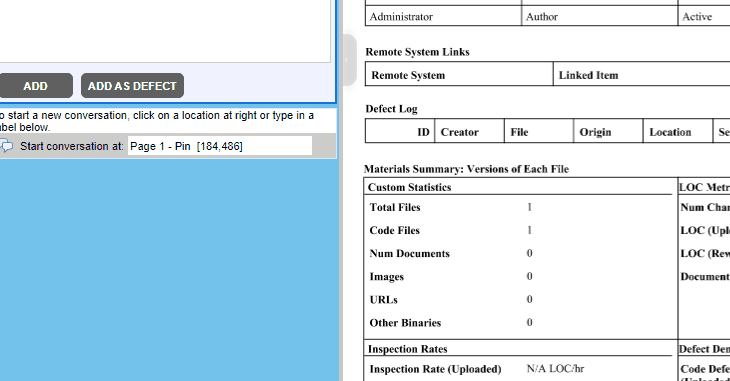The height and width of the screenshot is (381, 730).
Task: Click the ADD AS DEFECT button
Action: point(132,86)
